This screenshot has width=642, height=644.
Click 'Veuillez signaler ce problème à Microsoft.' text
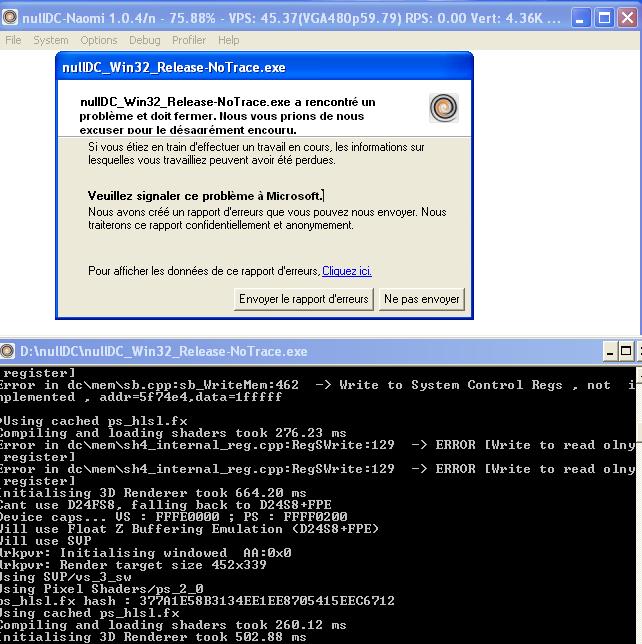pos(205,196)
